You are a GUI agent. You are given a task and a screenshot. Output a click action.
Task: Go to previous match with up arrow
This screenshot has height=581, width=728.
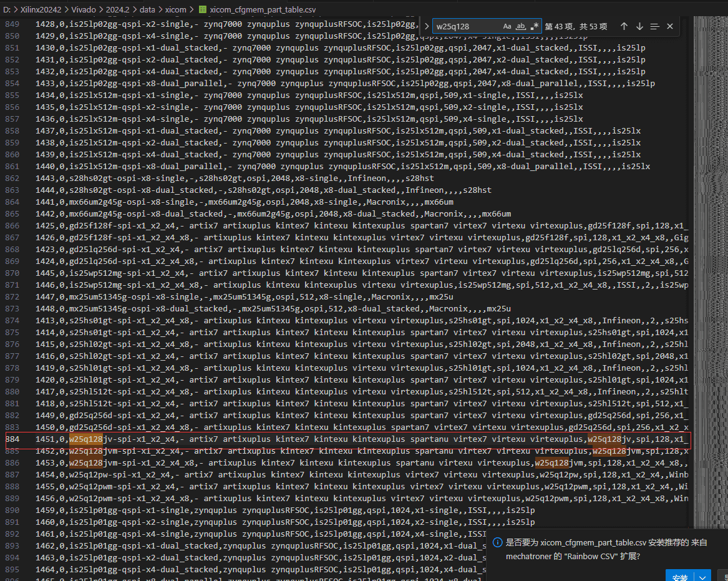pyautogui.click(x=624, y=26)
